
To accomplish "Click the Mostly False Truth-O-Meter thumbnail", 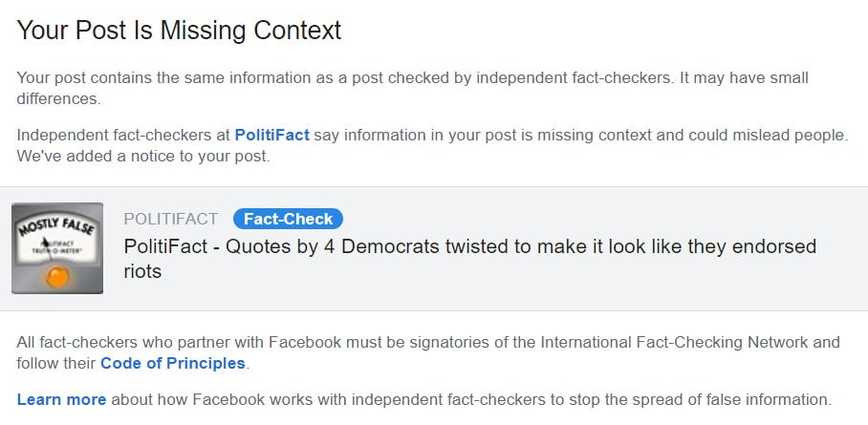I will click(x=57, y=248).
